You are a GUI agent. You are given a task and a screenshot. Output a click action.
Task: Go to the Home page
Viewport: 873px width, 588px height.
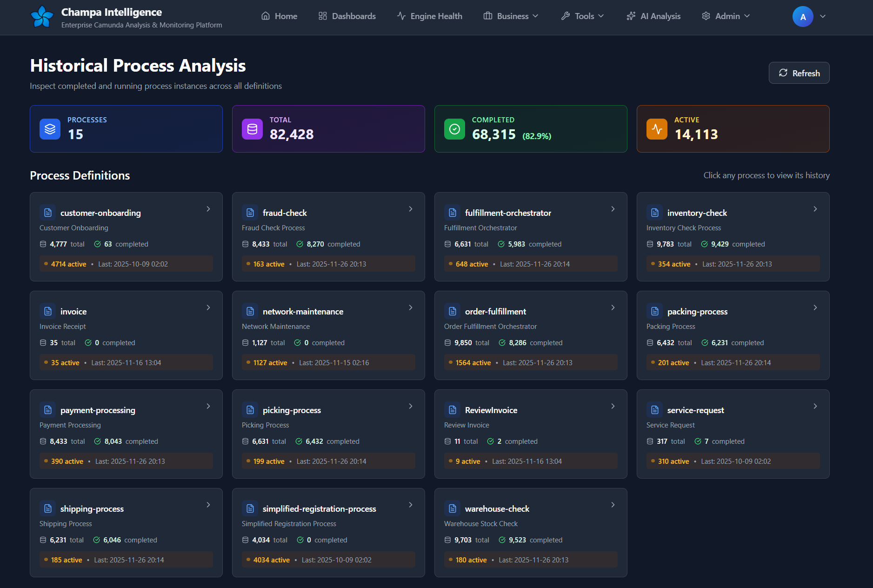(279, 16)
